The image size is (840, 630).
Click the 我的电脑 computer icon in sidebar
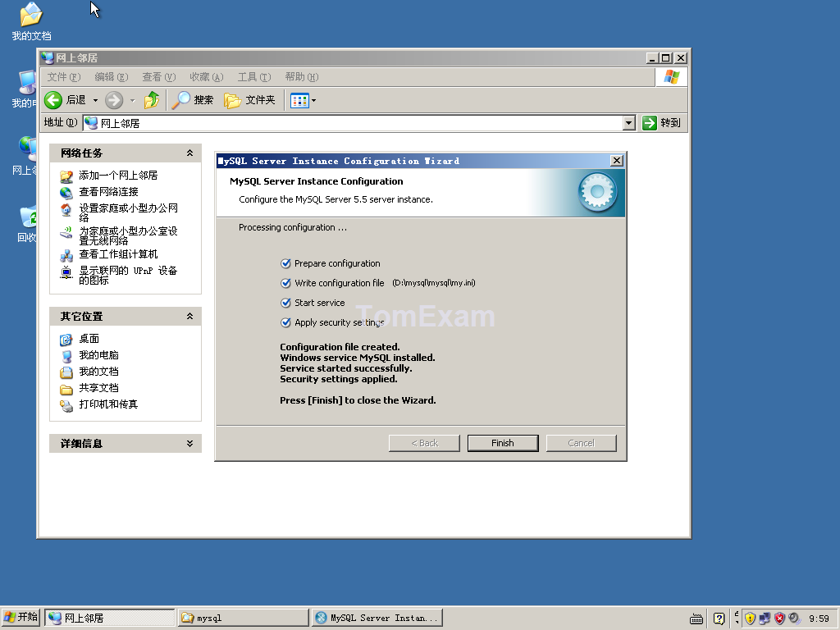[66, 356]
